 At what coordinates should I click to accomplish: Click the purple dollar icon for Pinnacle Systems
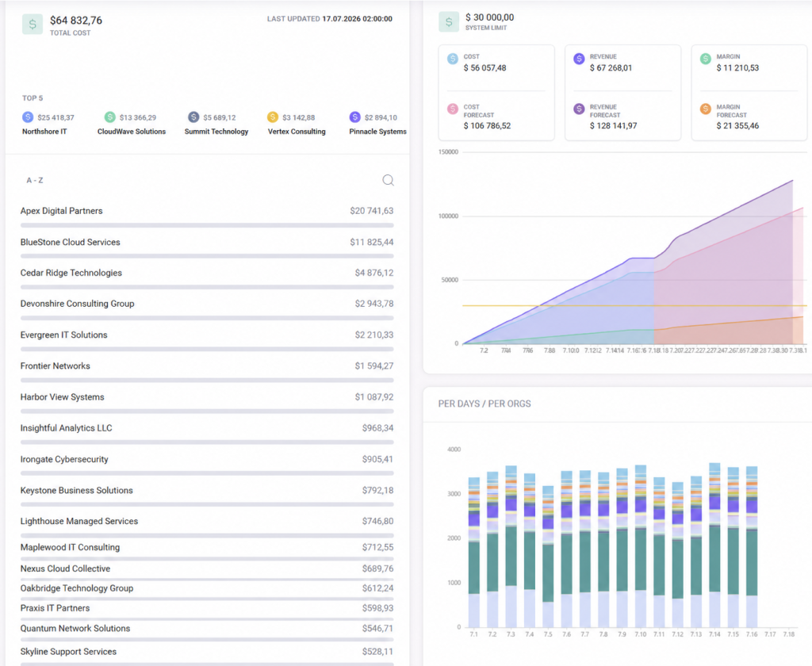pyautogui.click(x=354, y=117)
